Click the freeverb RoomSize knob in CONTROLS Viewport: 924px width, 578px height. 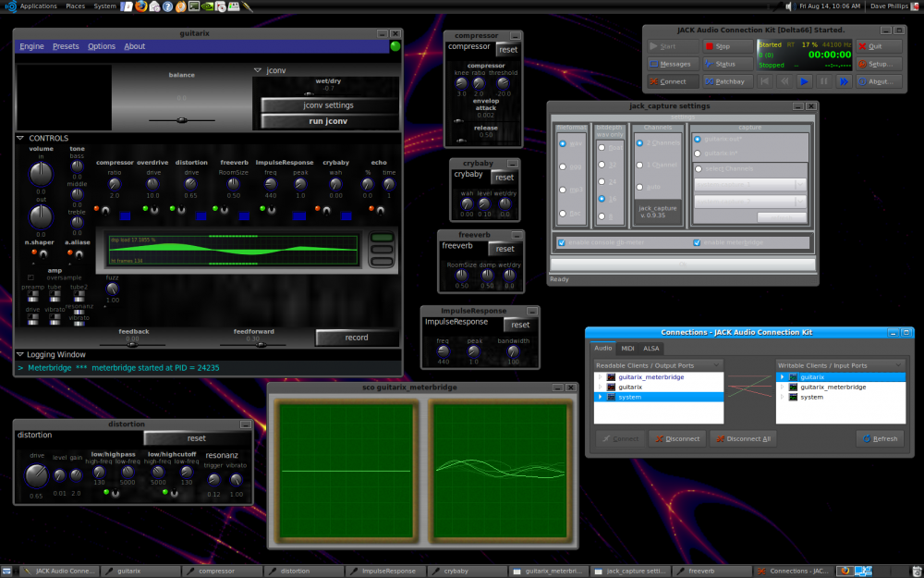click(234, 184)
